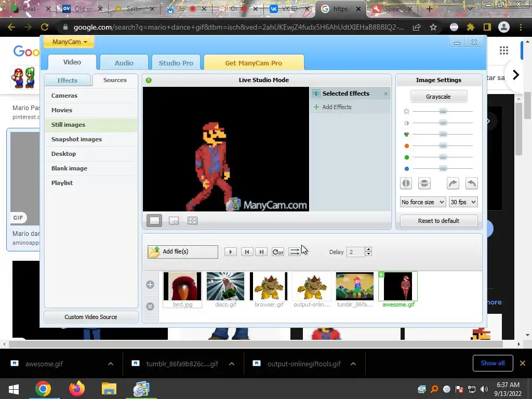Screen dimensions: 532x399
Task: Flip image horizontally icon
Action: click(x=406, y=183)
